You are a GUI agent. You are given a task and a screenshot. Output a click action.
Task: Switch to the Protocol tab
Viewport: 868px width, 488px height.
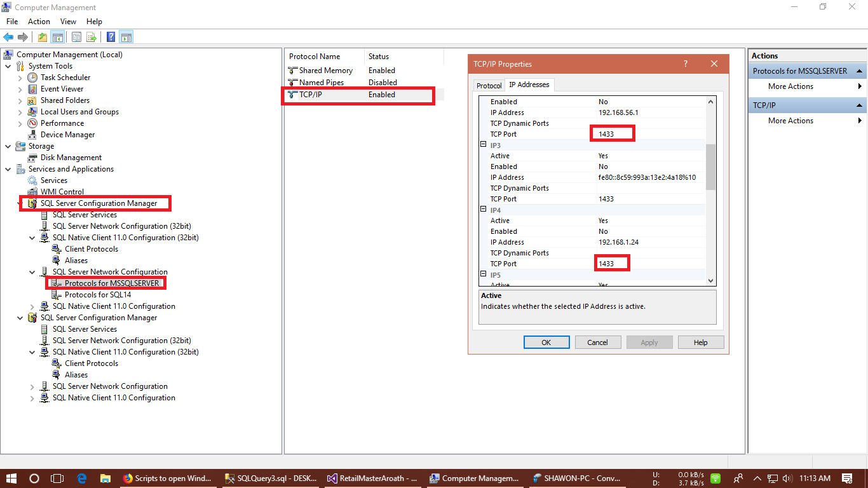coord(489,86)
